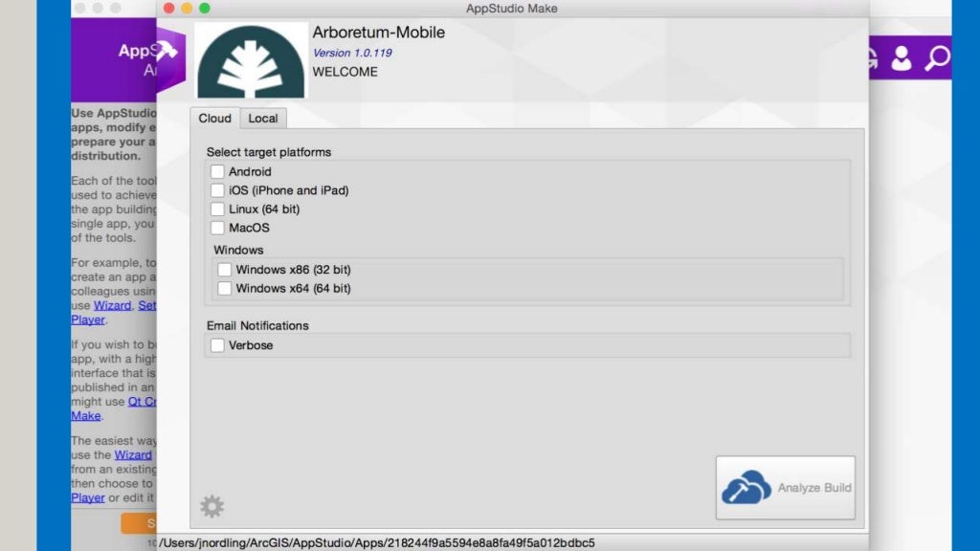Select the MacOS platform checkbox
This screenshot has height=551, width=980.
click(217, 228)
